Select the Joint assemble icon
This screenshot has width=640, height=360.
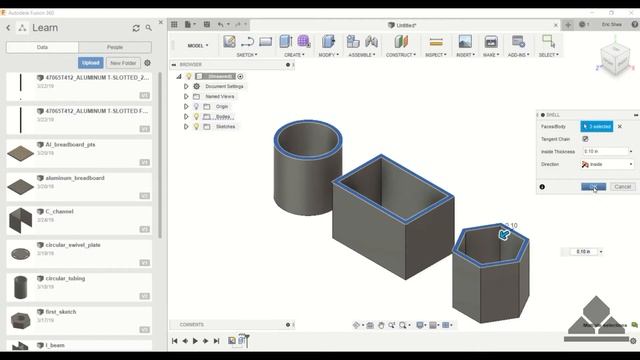pyautogui.click(x=371, y=42)
